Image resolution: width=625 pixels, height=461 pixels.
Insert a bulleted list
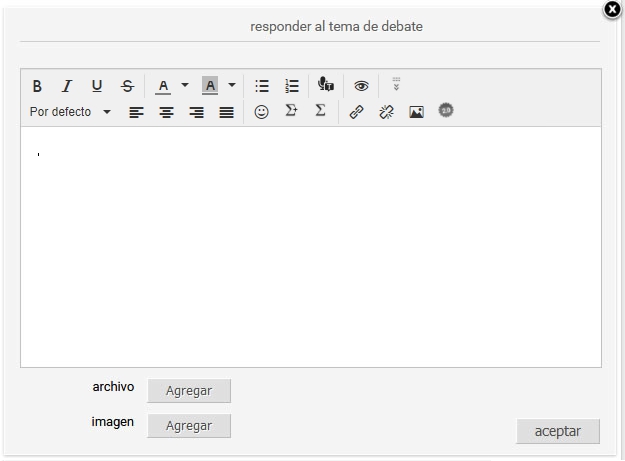coord(262,86)
